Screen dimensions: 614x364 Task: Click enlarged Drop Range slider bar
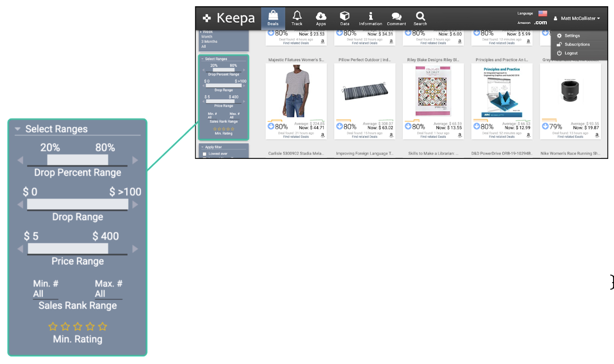point(78,205)
